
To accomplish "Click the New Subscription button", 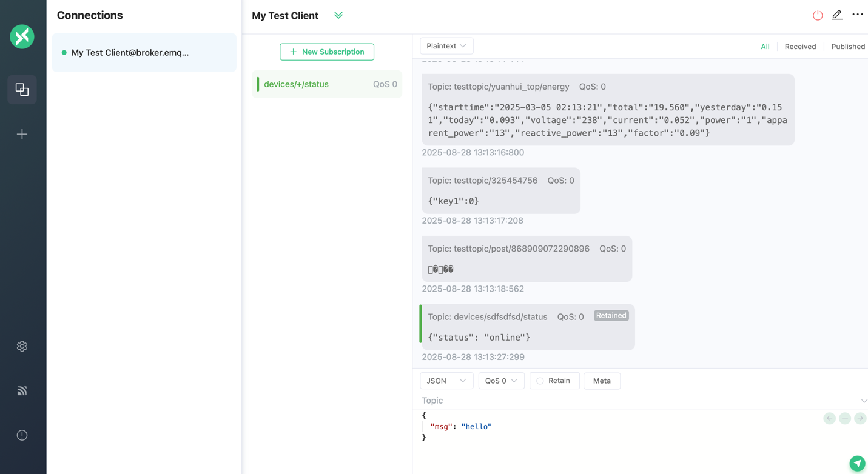I will tap(327, 52).
